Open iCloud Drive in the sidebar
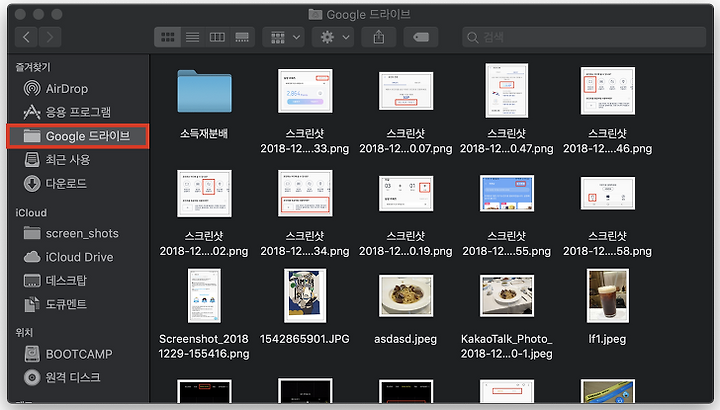This screenshot has height=410, width=720. tap(77, 257)
